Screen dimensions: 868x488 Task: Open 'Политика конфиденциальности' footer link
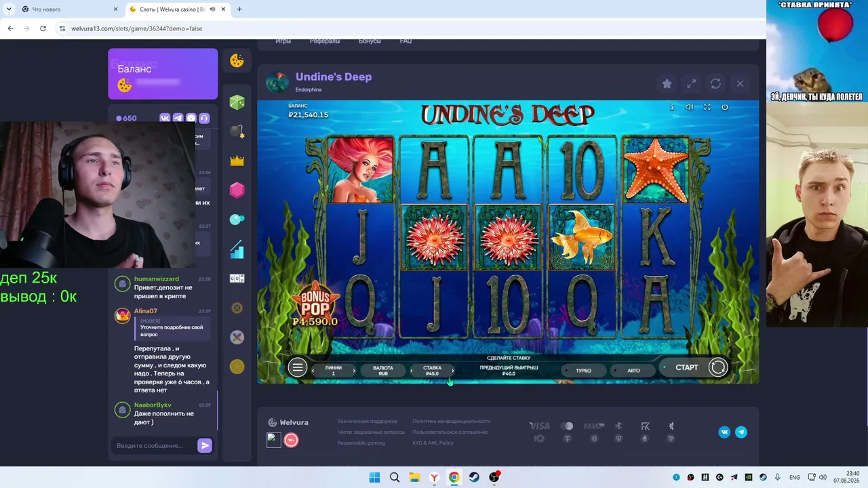click(451, 421)
